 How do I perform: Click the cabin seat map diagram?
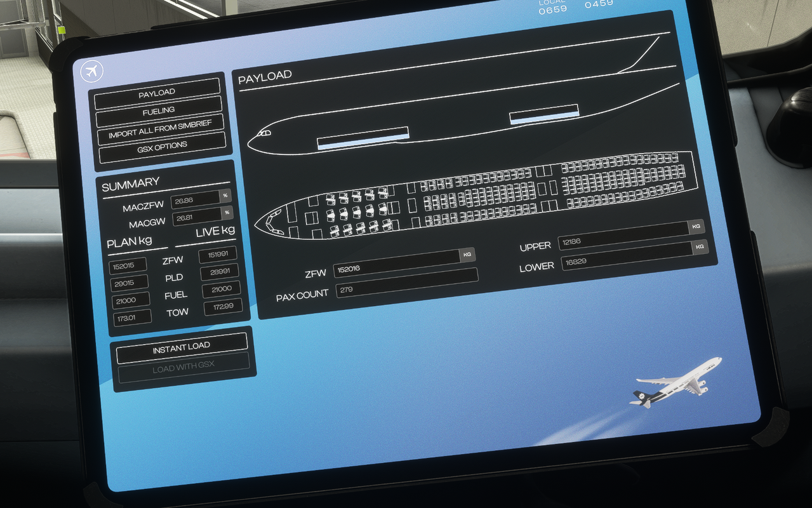point(475,194)
